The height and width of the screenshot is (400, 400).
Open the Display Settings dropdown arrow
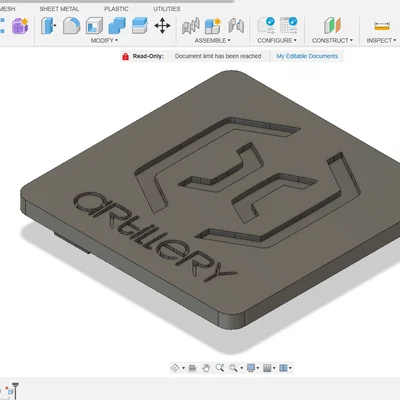[258, 368]
